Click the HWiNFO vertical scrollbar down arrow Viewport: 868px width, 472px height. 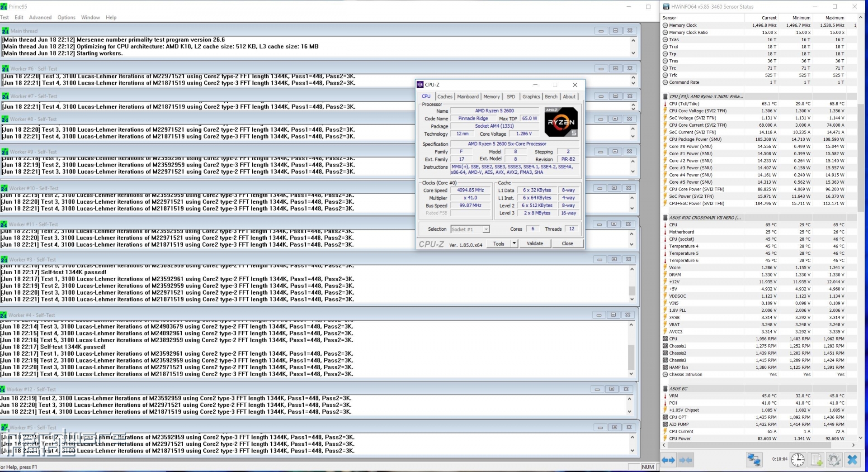pyautogui.click(x=860, y=438)
